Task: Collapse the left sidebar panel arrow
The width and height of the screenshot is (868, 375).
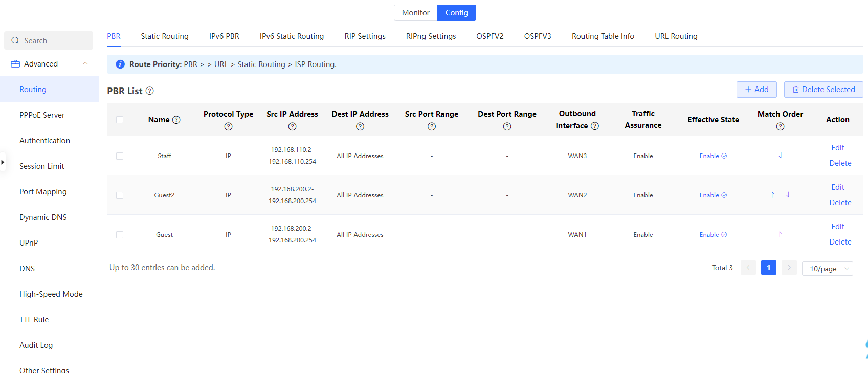Action: click(x=3, y=162)
